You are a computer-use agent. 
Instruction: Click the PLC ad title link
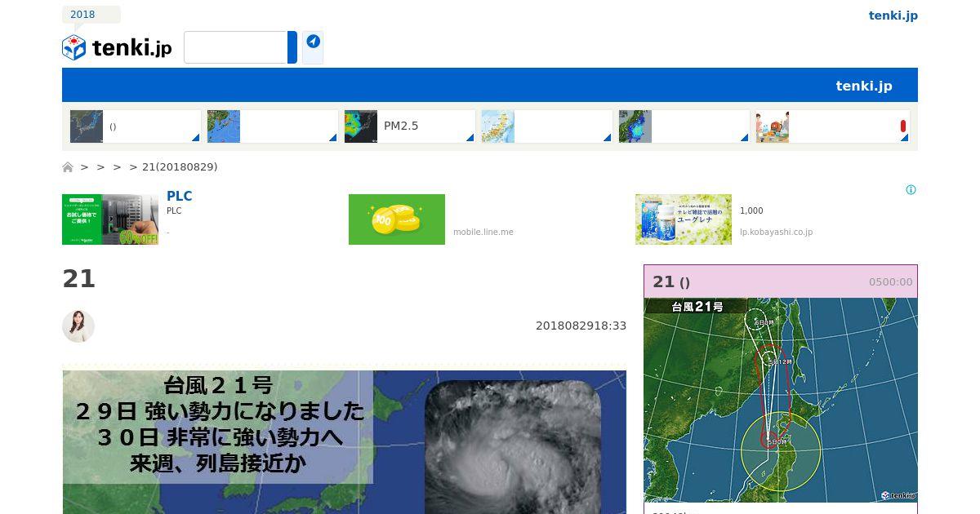[x=179, y=197]
